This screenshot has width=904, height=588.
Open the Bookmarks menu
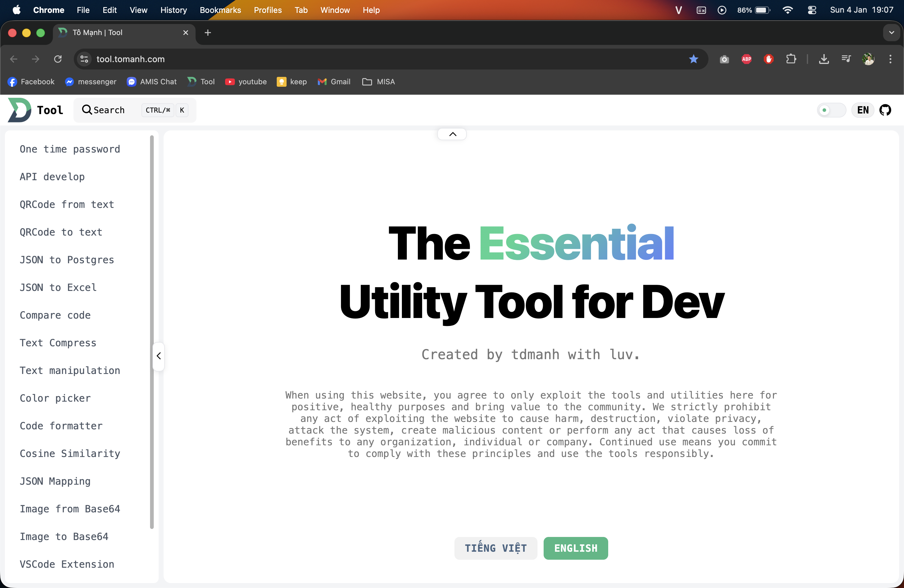220,10
